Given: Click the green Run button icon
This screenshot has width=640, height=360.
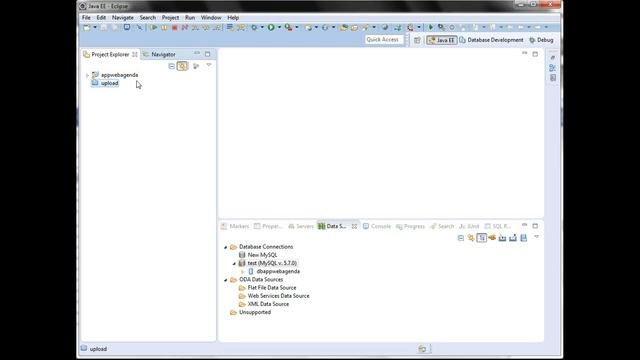Looking at the screenshot, I should click(x=271, y=27).
